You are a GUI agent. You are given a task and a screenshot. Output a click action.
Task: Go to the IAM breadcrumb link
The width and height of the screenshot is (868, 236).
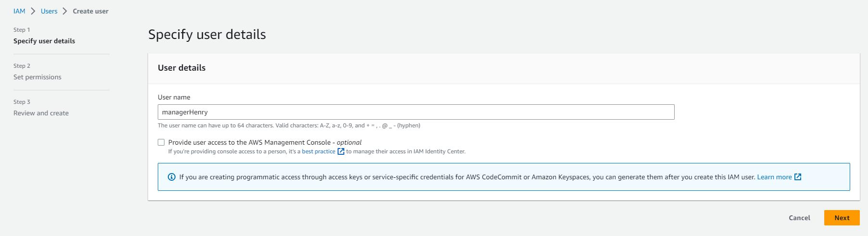pos(19,11)
